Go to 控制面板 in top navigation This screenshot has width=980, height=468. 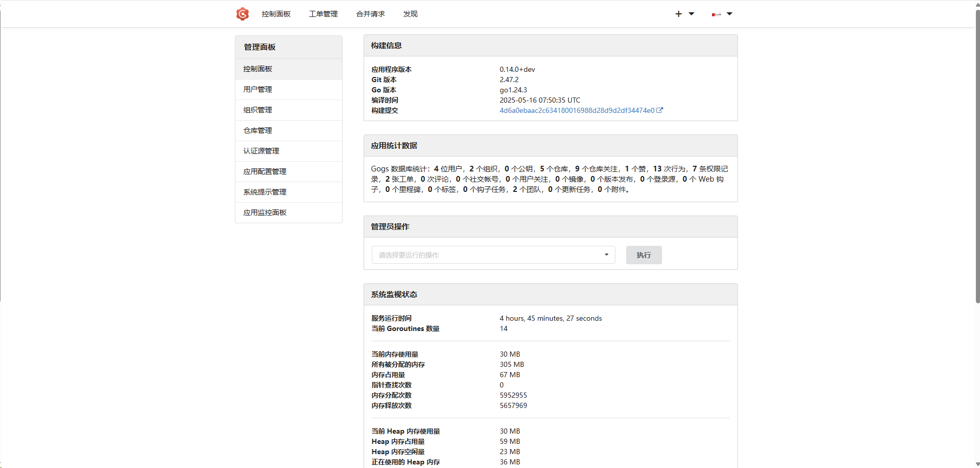[276, 14]
